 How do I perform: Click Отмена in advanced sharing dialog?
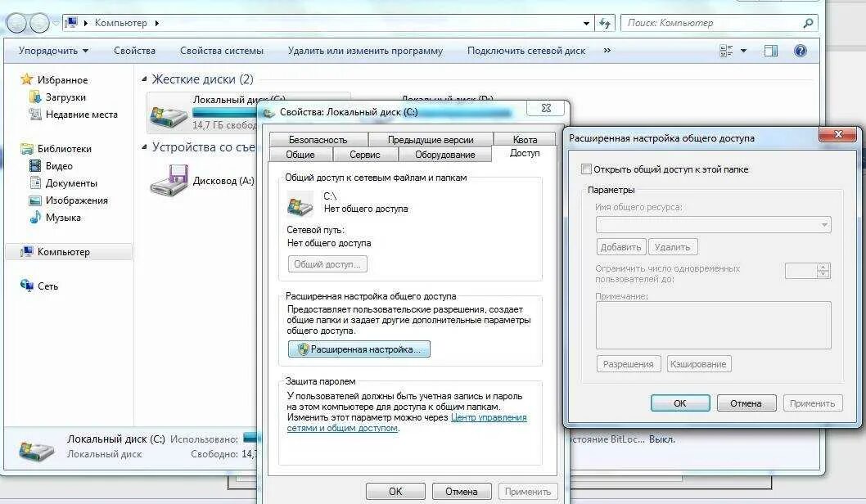click(746, 403)
